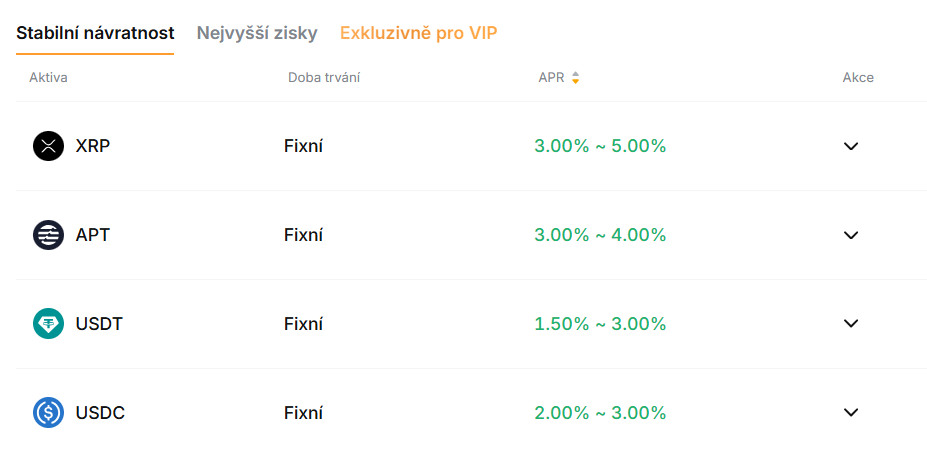Image resolution: width=927 pixels, height=450 pixels.
Task: Click the APT coin icon
Action: pyautogui.click(x=48, y=235)
